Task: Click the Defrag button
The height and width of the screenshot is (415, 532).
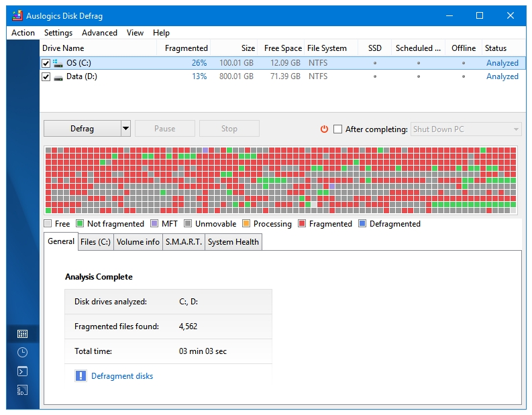Action: pyautogui.click(x=83, y=129)
